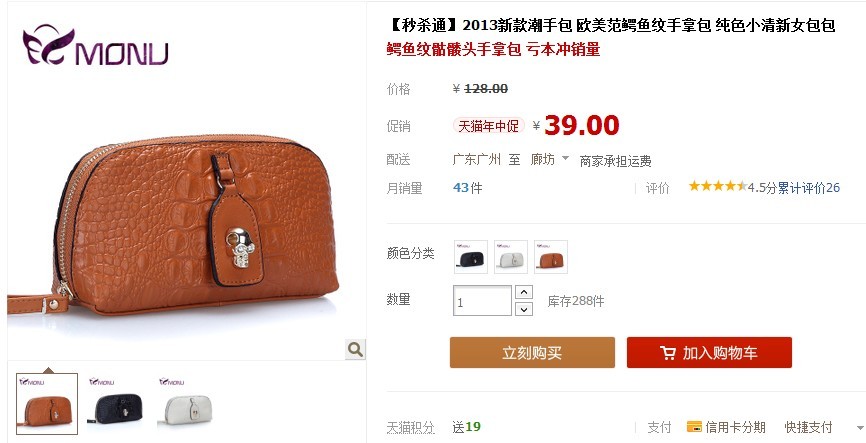Viewport: 866px width, 443px height.
Task: Click the 加入购物车 add to cart button
Action: click(709, 352)
